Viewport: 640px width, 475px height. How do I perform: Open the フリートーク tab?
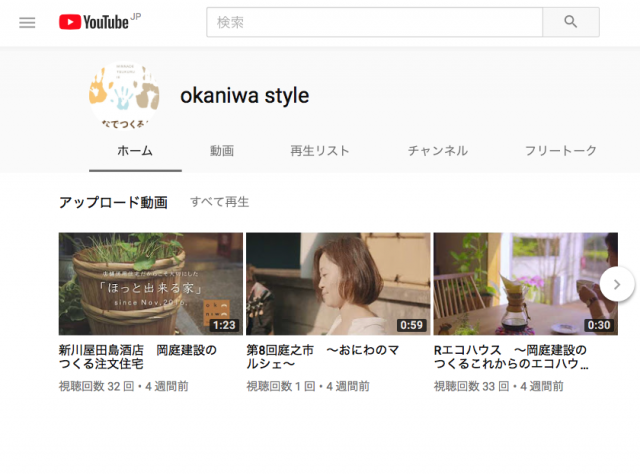pyautogui.click(x=560, y=151)
